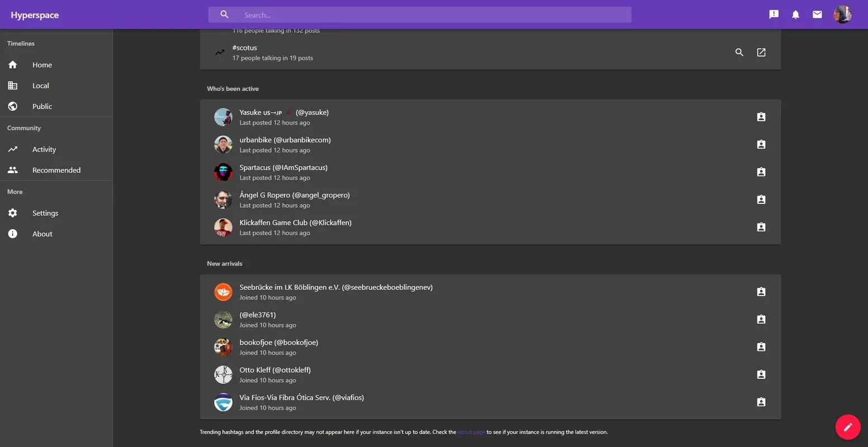The image size is (868, 447).
Task: Select the Yasuke (@yasuke) name text
Action: (284, 112)
